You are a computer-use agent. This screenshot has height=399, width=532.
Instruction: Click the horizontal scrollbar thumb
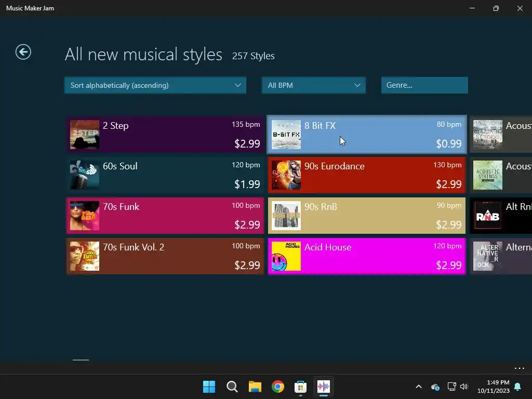(x=81, y=360)
